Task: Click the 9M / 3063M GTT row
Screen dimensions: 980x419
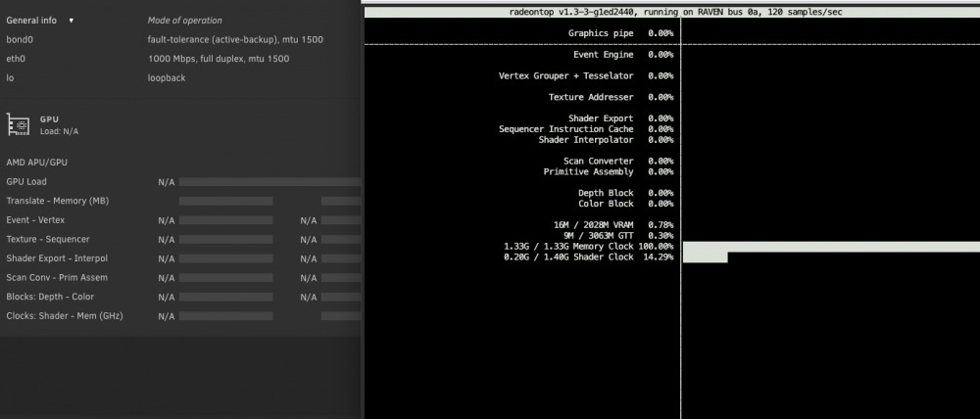Action: (618, 235)
